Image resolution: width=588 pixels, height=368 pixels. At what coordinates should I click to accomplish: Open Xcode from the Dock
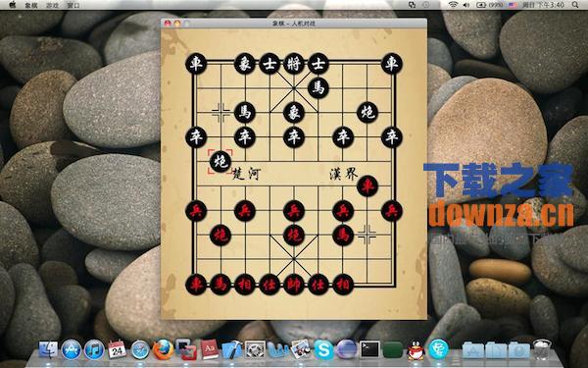pos(232,349)
